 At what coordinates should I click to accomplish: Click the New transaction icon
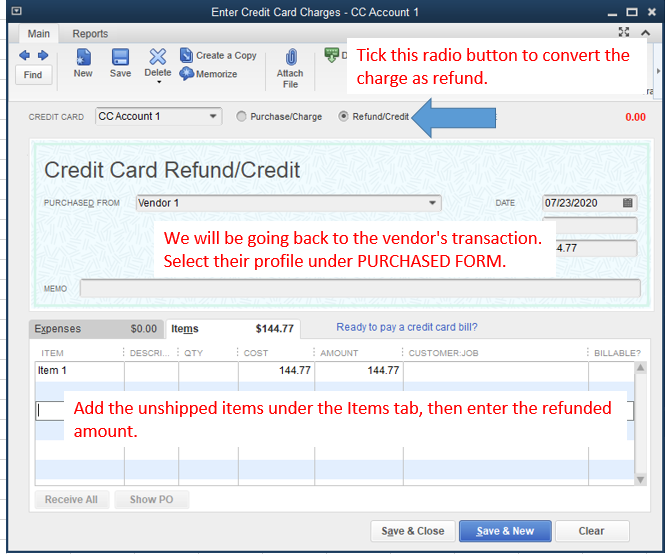click(x=83, y=57)
